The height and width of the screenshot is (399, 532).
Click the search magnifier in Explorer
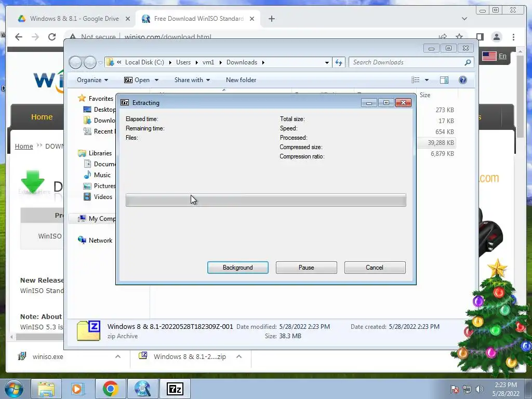pyautogui.click(x=468, y=62)
